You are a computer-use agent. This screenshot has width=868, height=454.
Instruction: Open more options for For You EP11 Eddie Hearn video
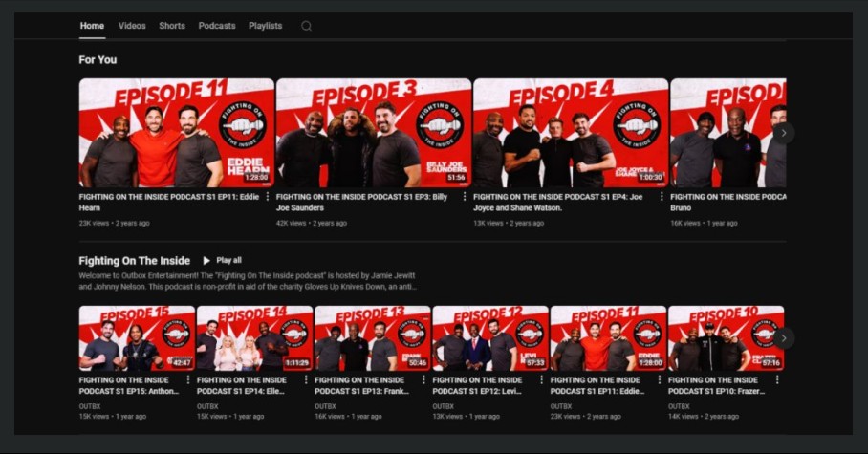[x=267, y=197]
